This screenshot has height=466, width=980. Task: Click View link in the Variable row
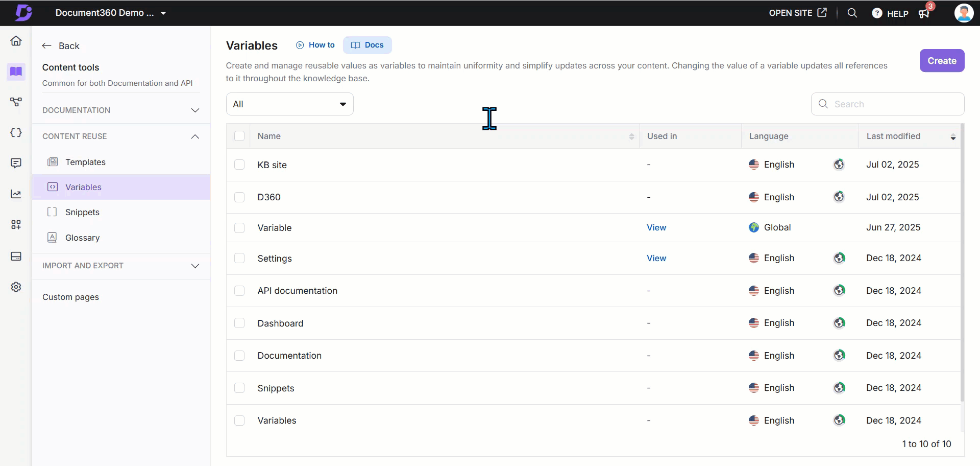point(656,227)
